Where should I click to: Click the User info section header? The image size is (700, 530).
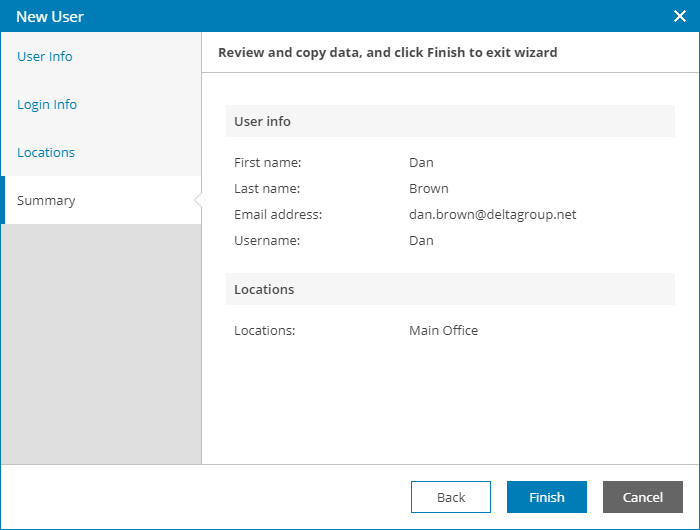[x=263, y=122]
